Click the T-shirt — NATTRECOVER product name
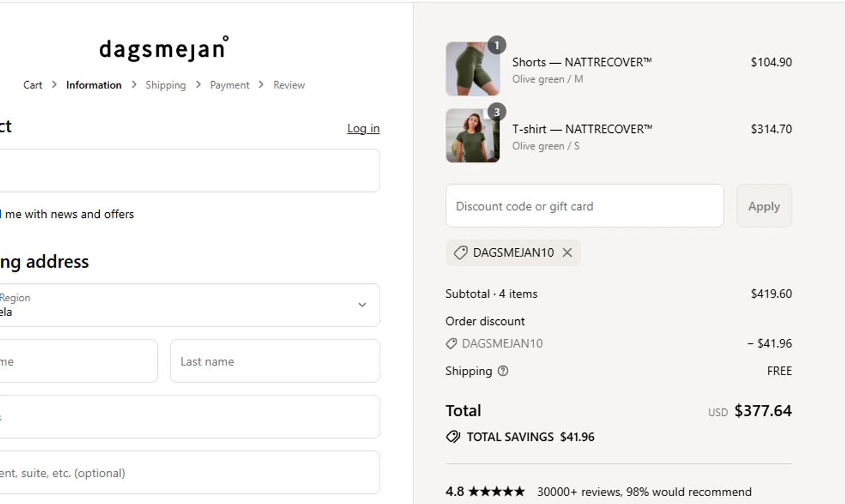The height and width of the screenshot is (504, 845). (x=582, y=129)
